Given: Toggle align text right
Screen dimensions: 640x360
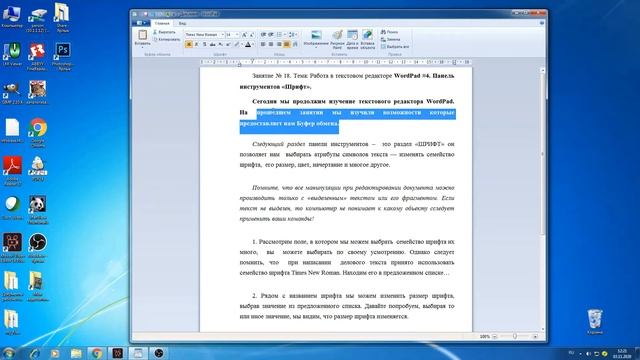Looking at the screenshot, I should coord(279,44).
